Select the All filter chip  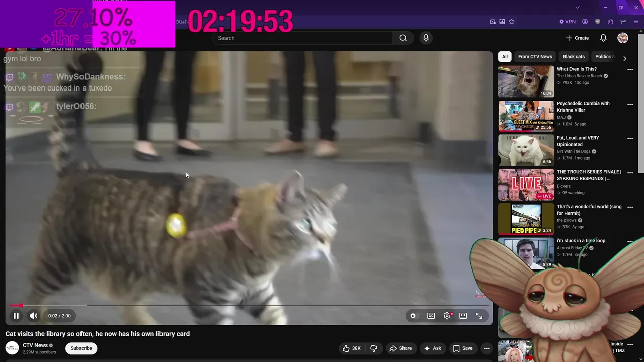coord(505,56)
